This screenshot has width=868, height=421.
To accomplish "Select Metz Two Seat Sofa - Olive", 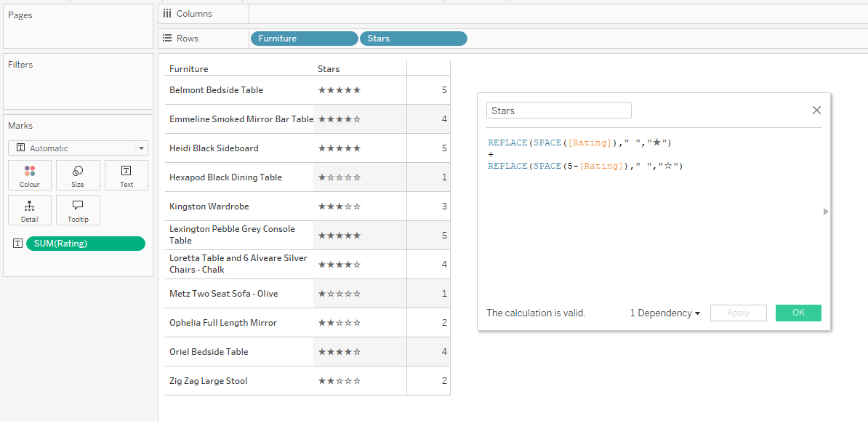I will [224, 294].
